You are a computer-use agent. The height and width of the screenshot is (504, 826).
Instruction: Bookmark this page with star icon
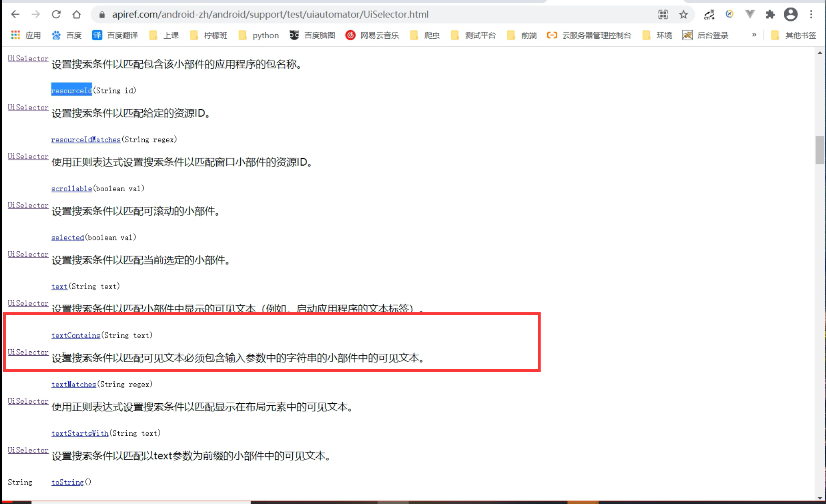click(683, 15)
